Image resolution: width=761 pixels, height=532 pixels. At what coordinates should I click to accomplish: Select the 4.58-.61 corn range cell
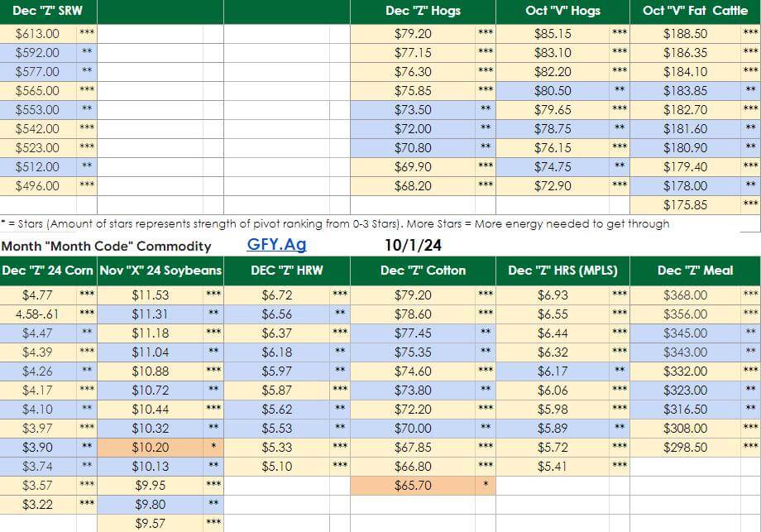coord(38,314)
